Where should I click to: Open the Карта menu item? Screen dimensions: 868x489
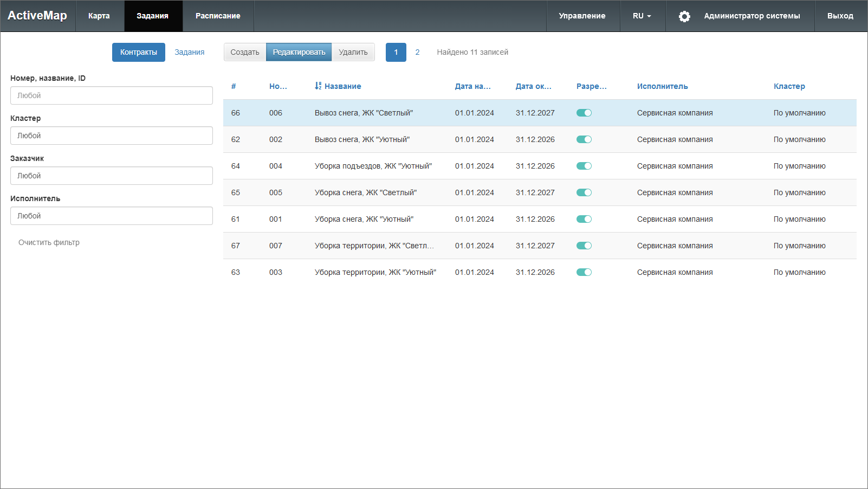click(99, 16)
